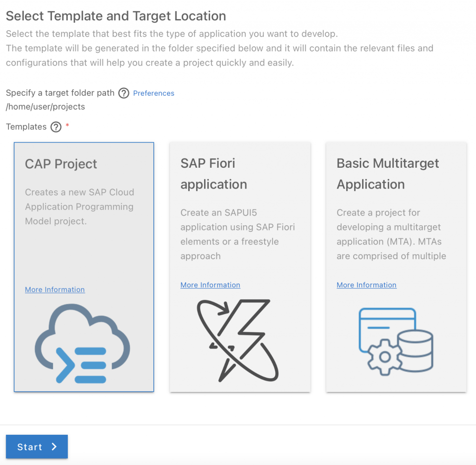This screenshot has width=476, height=465.
Task: Open help icon next to target folder path
Action: [124, 93]
